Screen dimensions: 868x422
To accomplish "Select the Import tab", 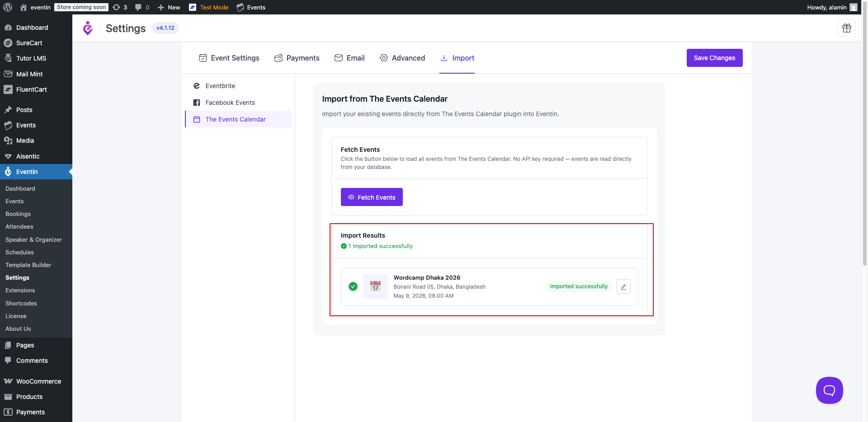I will click(x=457, y=58).
